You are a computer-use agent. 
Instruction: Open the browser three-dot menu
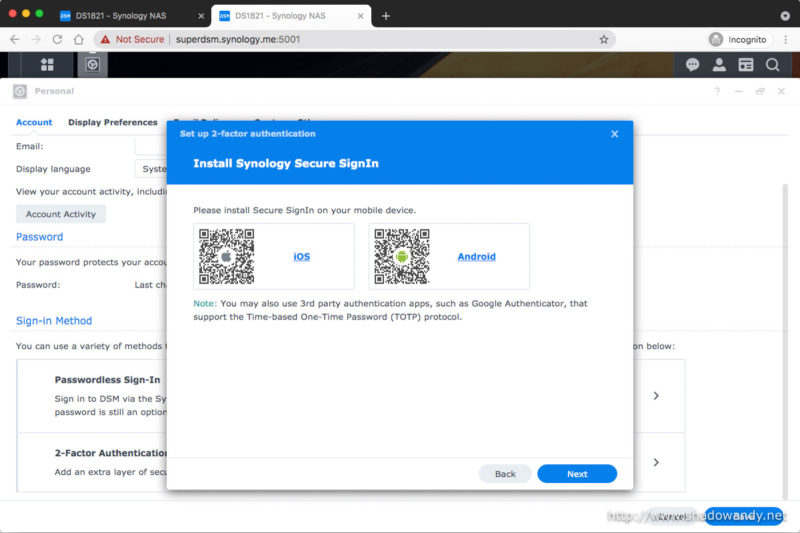pos(786,39)
